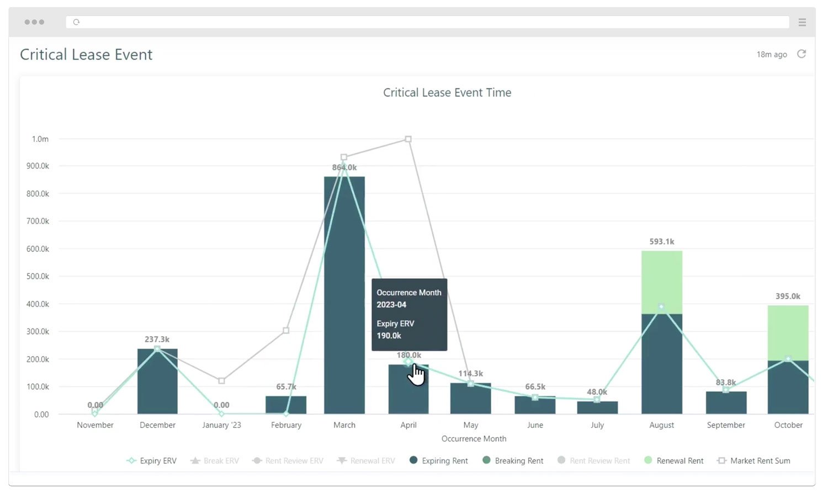Click the 395.0k label above October bar
The width and height of the screenshot is (828, 504).
(788, 296)
